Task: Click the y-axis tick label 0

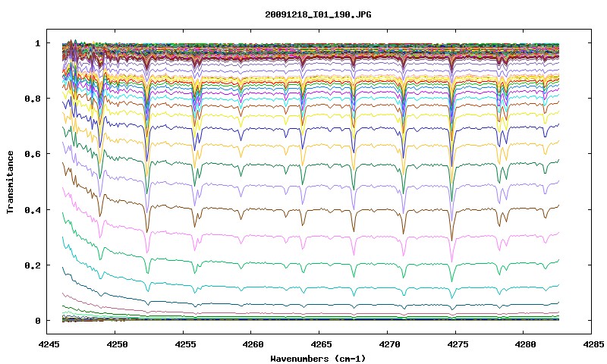Action: [x=37, y=321]
